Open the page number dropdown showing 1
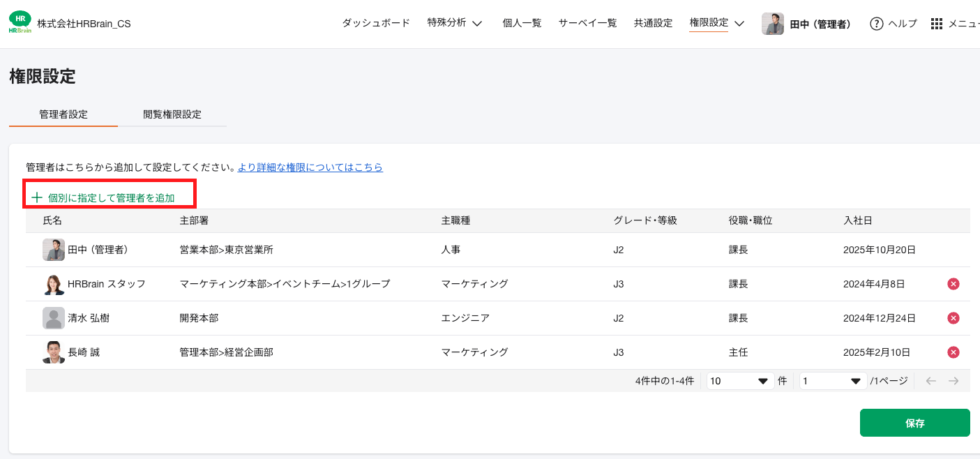 (x=832, y=380)
